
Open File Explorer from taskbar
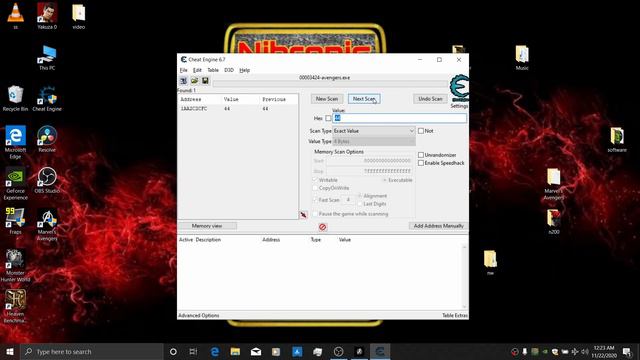coord(235,351)
